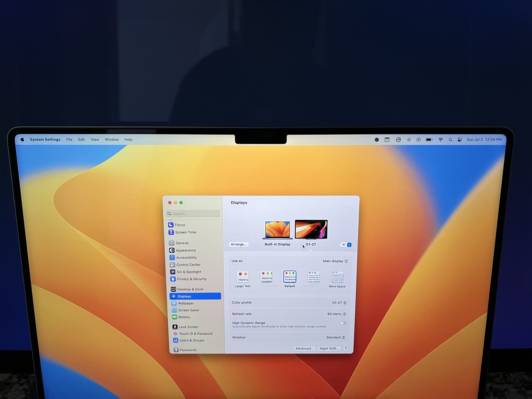Open the Rotation Standard dropdown

click(335, 337)
